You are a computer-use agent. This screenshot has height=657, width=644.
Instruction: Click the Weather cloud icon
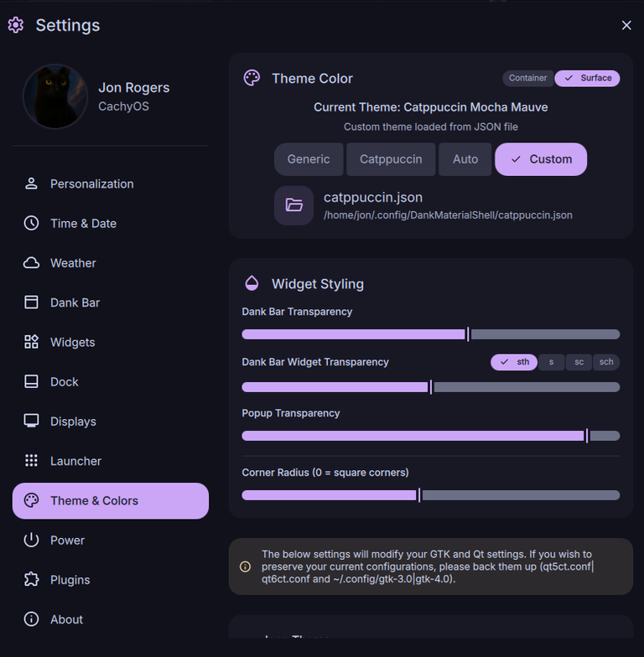tap(31, 263)
